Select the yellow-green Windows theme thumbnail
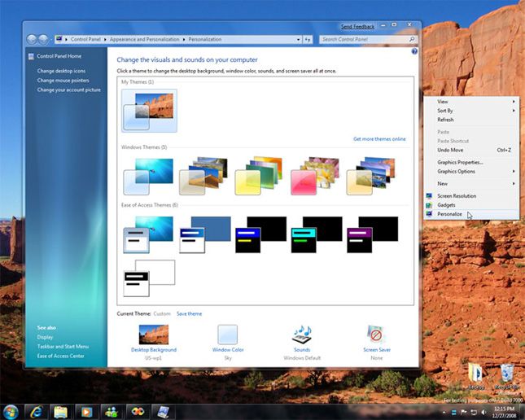The width and height of the screenshot is (525, 420). coord(259,176)
